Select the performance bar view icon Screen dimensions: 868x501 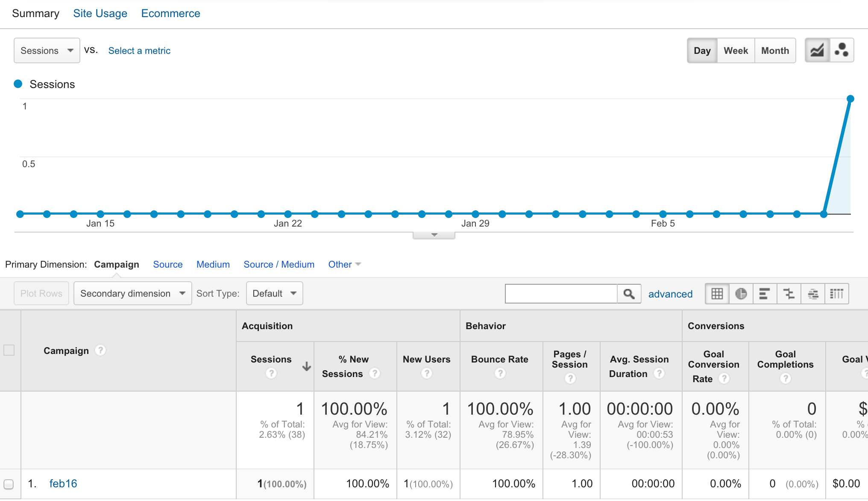pyautogui.click(x=765, y=294)
